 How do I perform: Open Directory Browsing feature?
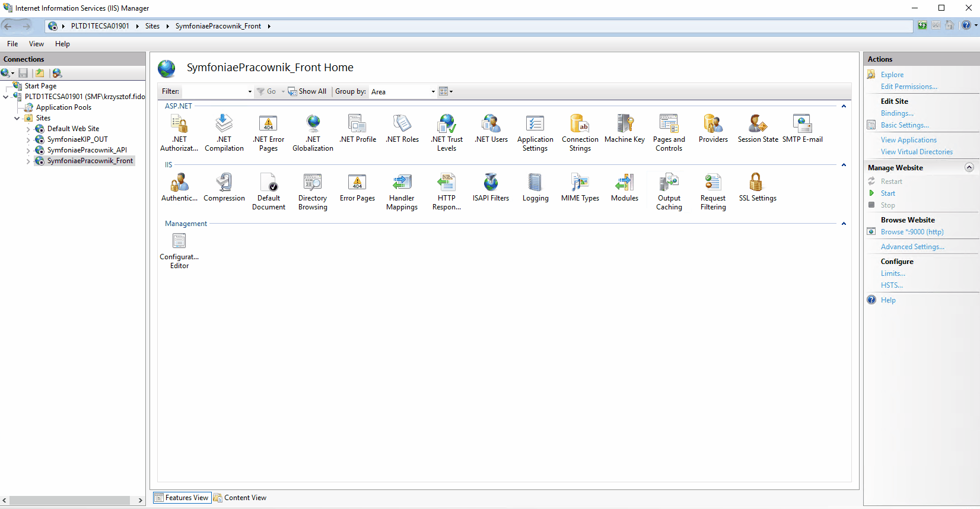point(313,192)
